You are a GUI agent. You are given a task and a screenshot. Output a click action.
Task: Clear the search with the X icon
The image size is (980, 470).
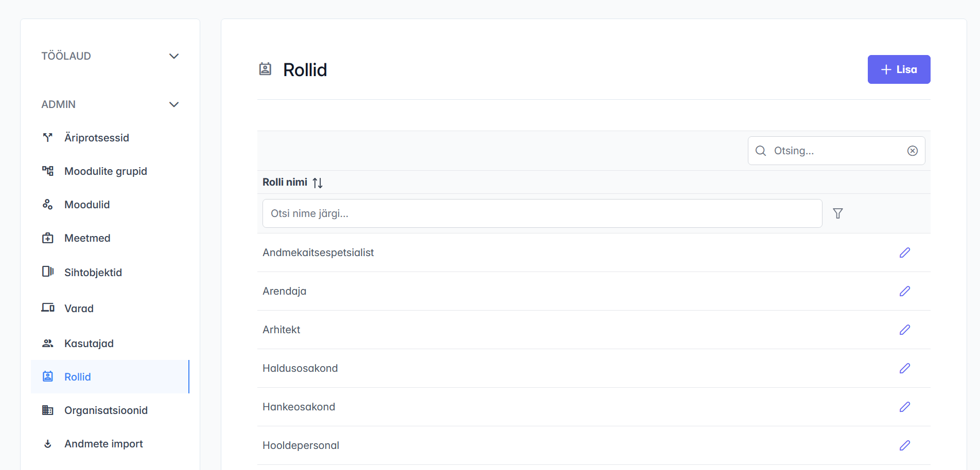912,151
